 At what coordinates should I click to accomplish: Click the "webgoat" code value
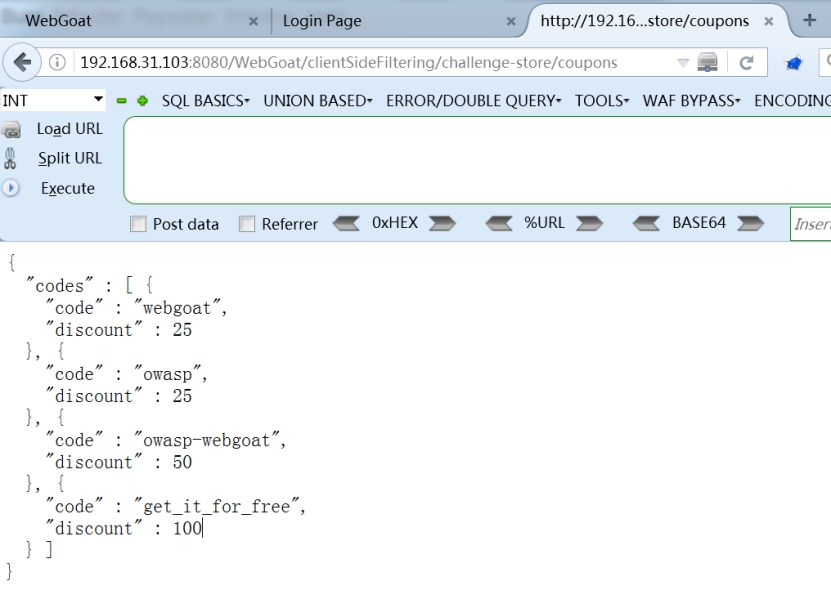(177, 307)
